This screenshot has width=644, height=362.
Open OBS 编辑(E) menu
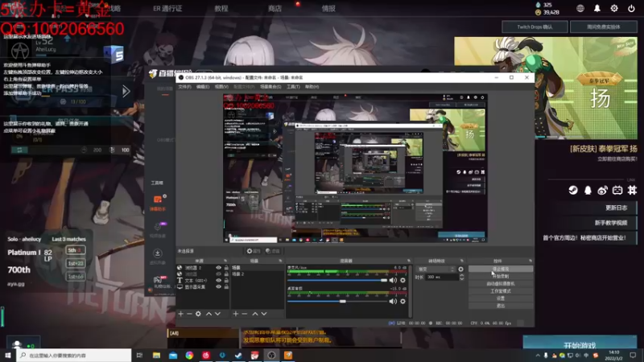203,87
